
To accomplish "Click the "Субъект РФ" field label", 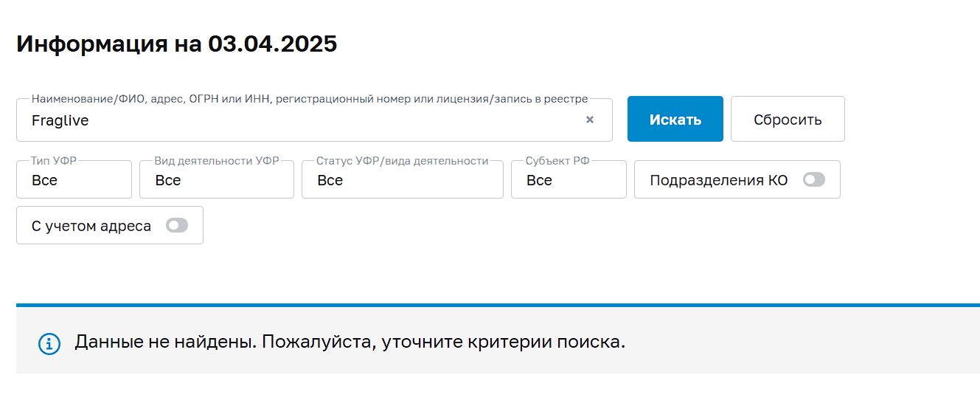I will (x=557, y=161).
